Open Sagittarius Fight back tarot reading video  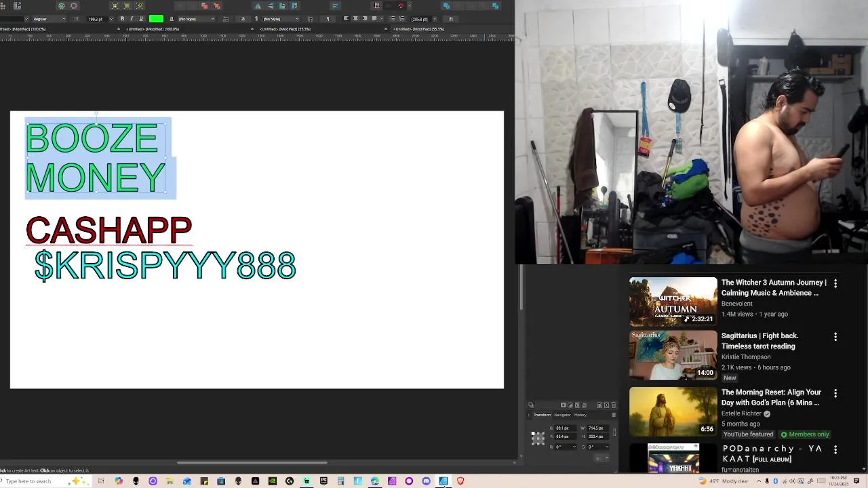[759, 341]
